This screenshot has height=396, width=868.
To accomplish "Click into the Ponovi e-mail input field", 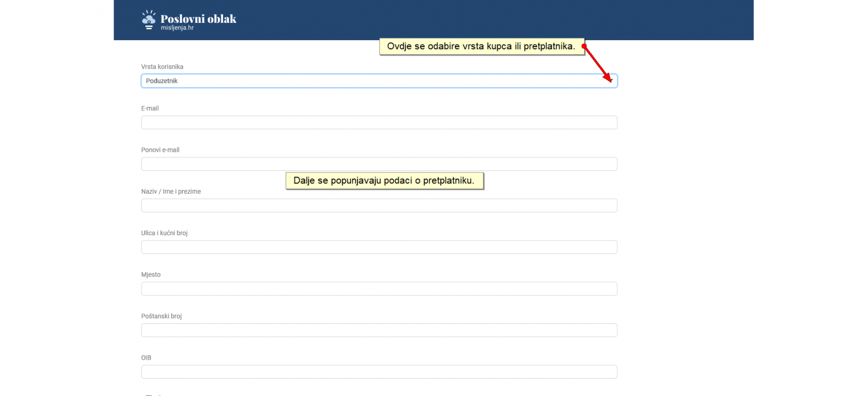I will pos(379,164).
